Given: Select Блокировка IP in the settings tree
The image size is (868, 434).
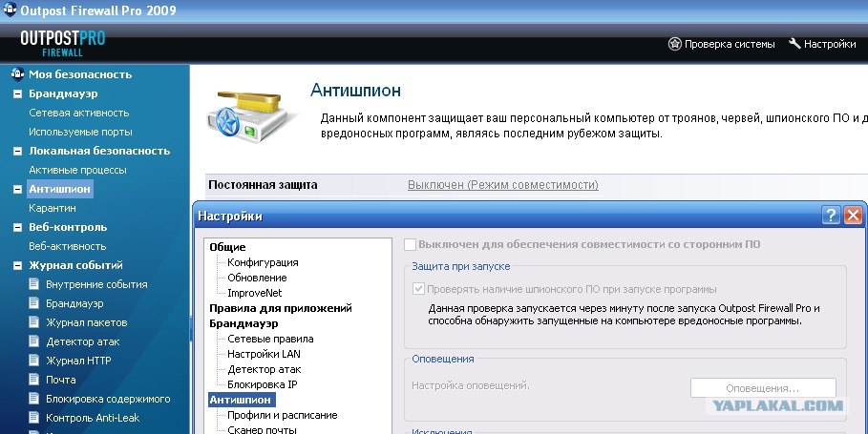Looking at the screenshot, I should 263,384.
